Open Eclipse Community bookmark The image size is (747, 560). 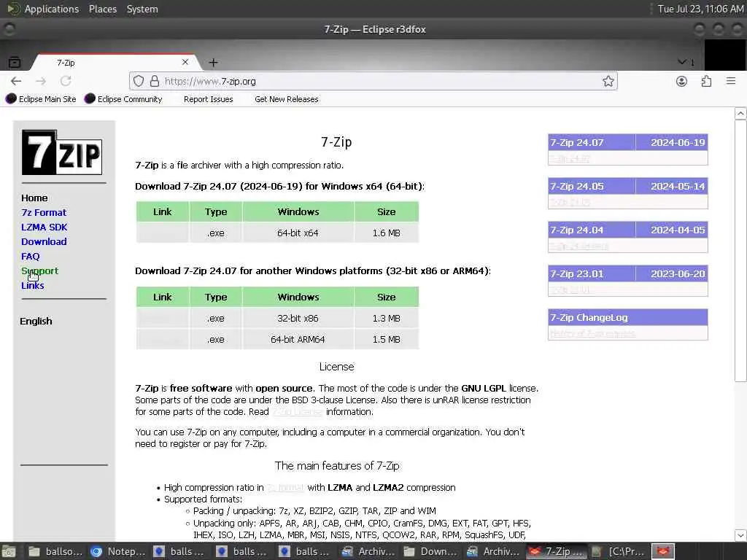123,99
